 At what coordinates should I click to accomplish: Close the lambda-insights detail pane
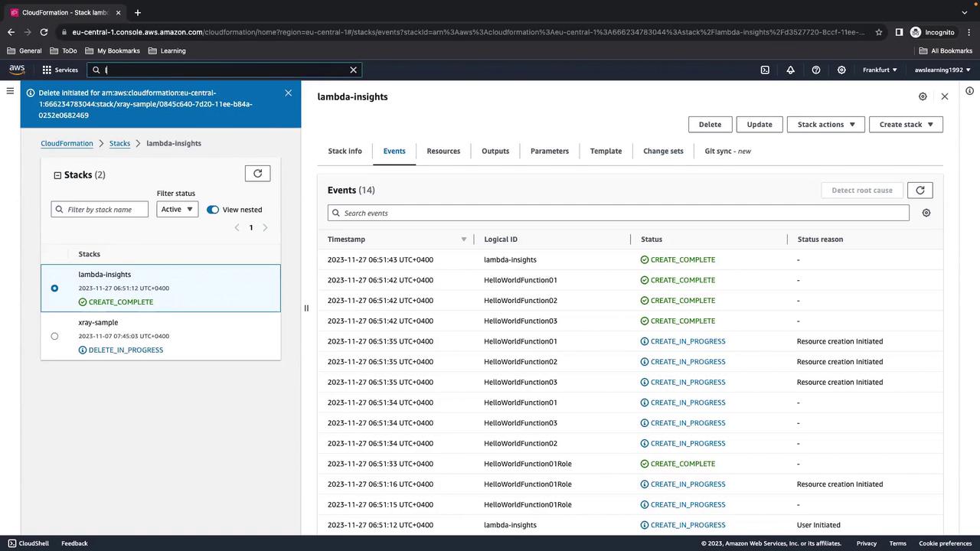coord(945,96)
